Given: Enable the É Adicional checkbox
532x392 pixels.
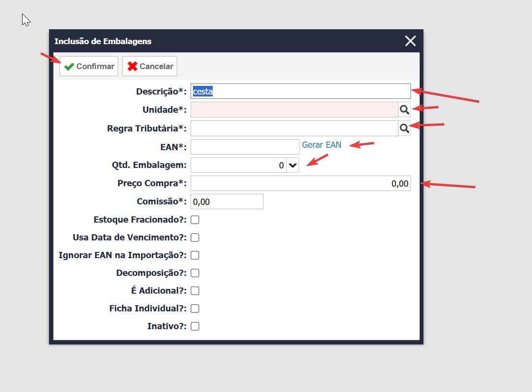Looking at the screenshot, I should pyautogui.click(x=195, y=291).
